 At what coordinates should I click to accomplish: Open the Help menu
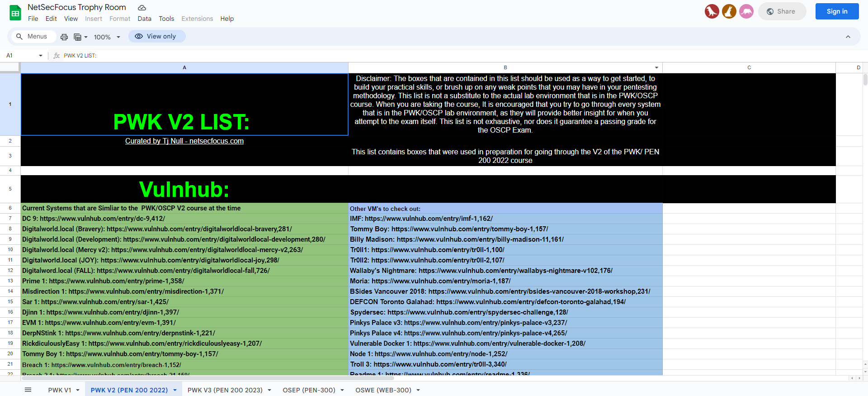click(227, 19)
